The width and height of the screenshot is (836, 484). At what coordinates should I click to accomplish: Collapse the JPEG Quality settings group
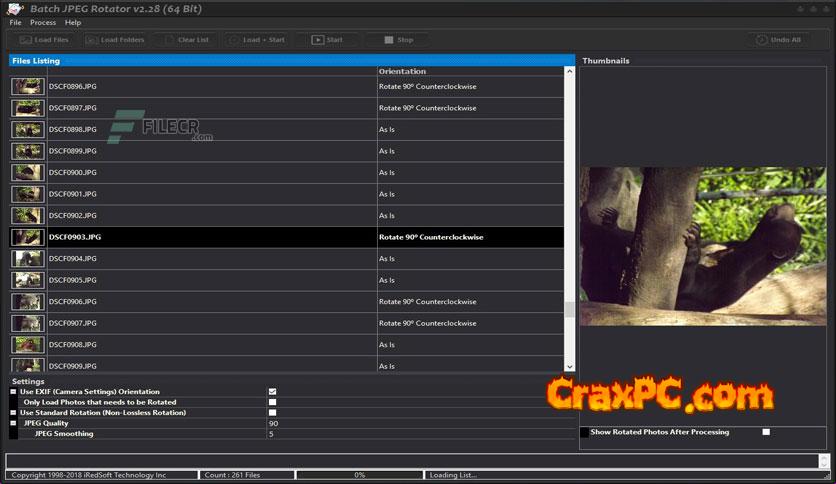13,423
